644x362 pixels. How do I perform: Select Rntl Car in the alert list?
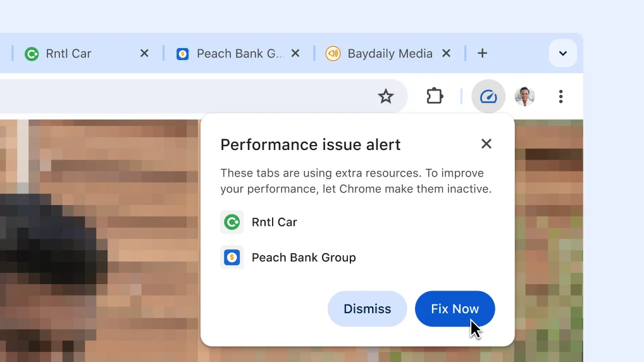(274, 222)
